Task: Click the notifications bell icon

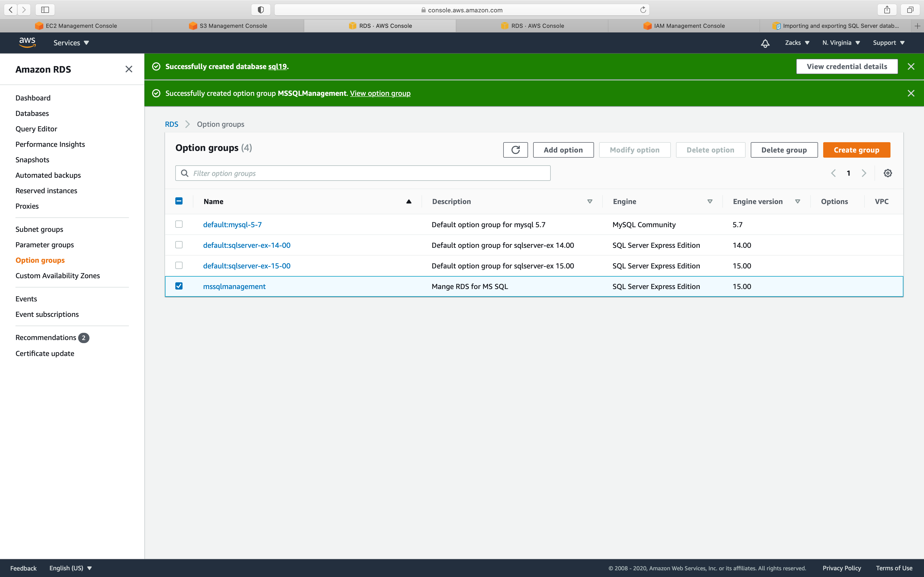Action: tap(765, 43)
